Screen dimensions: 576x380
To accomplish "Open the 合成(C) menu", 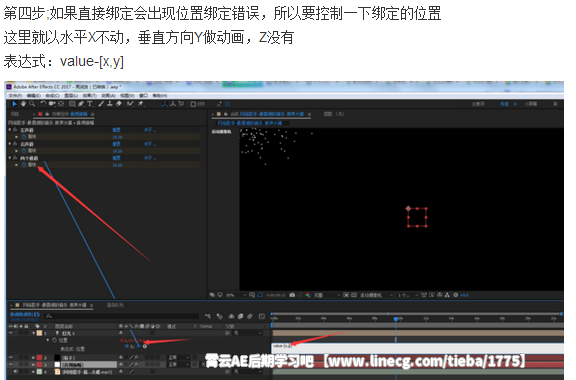I will coord(53,96).
